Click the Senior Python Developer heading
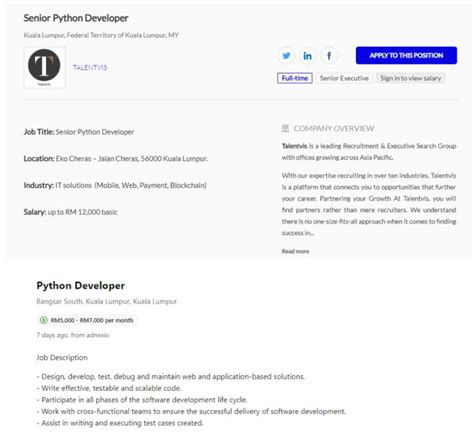Viewport: 474px width, 435px height. [76, 18]
